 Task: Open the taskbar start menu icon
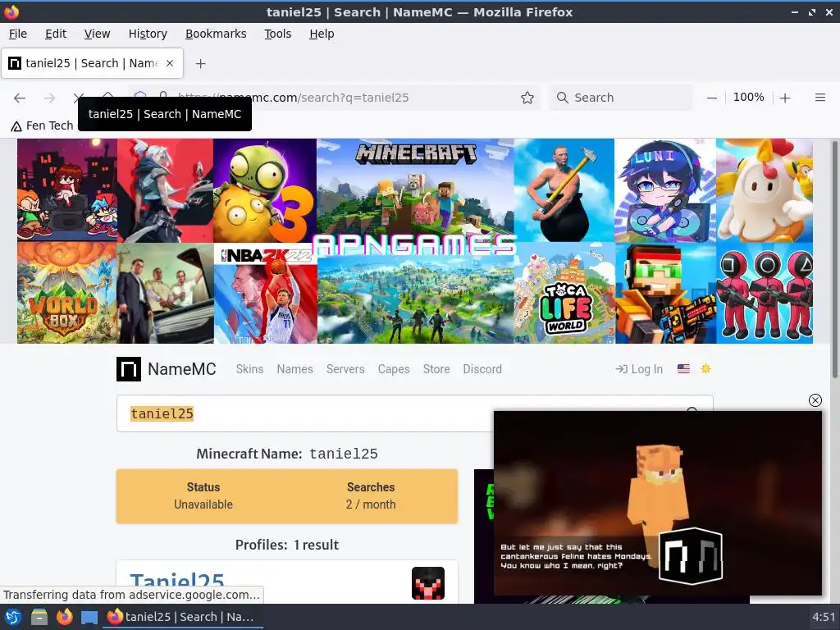pyautogui.click(x=13, y=617)
